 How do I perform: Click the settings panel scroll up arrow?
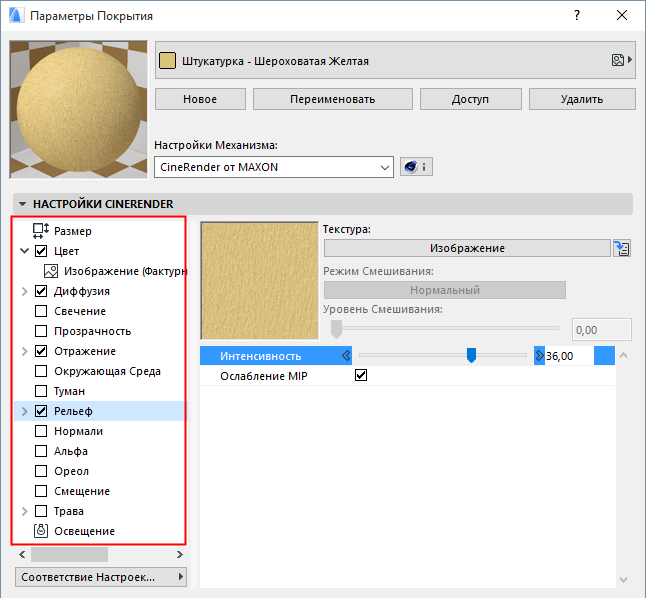click(624, 355)
